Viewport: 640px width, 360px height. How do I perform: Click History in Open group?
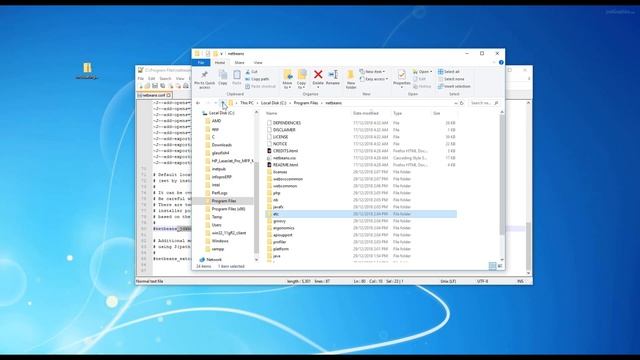[422, 86]
